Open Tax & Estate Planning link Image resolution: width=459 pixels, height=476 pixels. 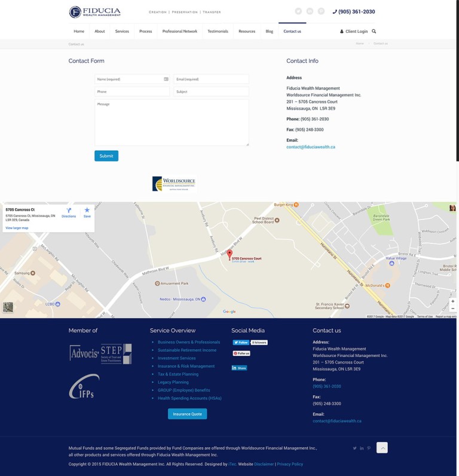178,374
